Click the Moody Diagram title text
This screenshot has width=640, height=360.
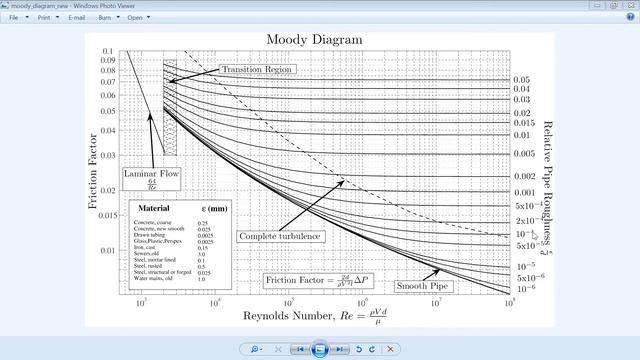(314, 40)
